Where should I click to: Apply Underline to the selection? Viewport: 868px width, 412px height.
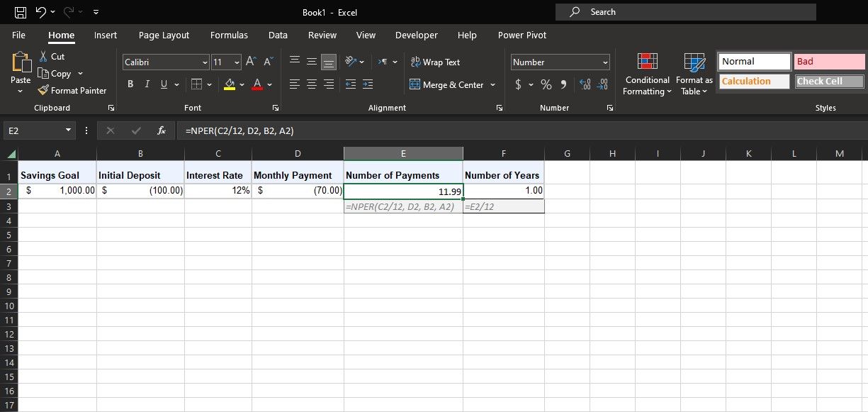tap(165, 84)
